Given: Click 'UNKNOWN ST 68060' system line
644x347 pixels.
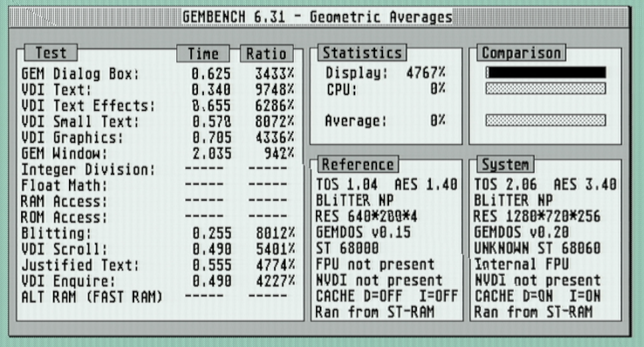Looking at the screenshot, I should [538, 249].
